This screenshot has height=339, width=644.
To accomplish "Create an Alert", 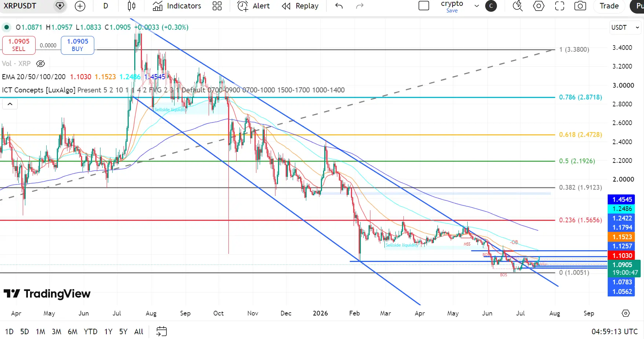I will click(253, 6).
